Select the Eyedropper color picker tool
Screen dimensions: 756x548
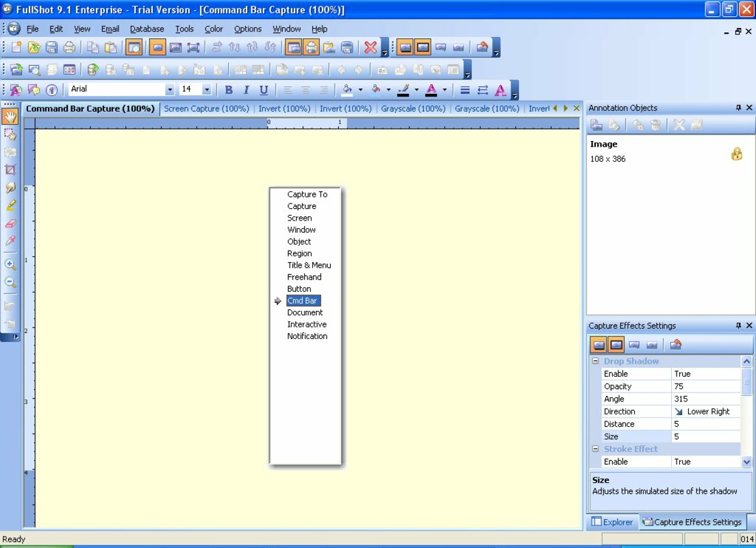[x=10, y=240]
